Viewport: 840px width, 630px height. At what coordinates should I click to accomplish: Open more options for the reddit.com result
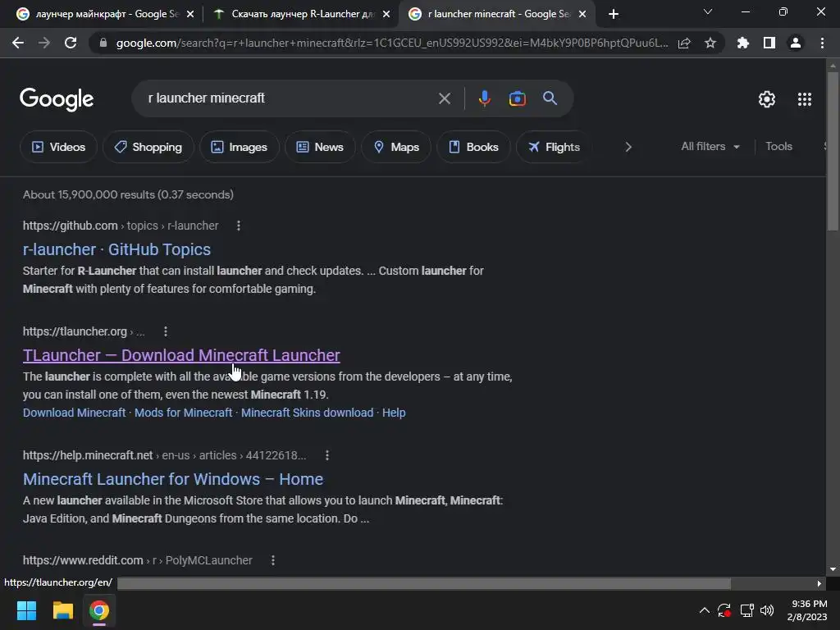(273, 560)
